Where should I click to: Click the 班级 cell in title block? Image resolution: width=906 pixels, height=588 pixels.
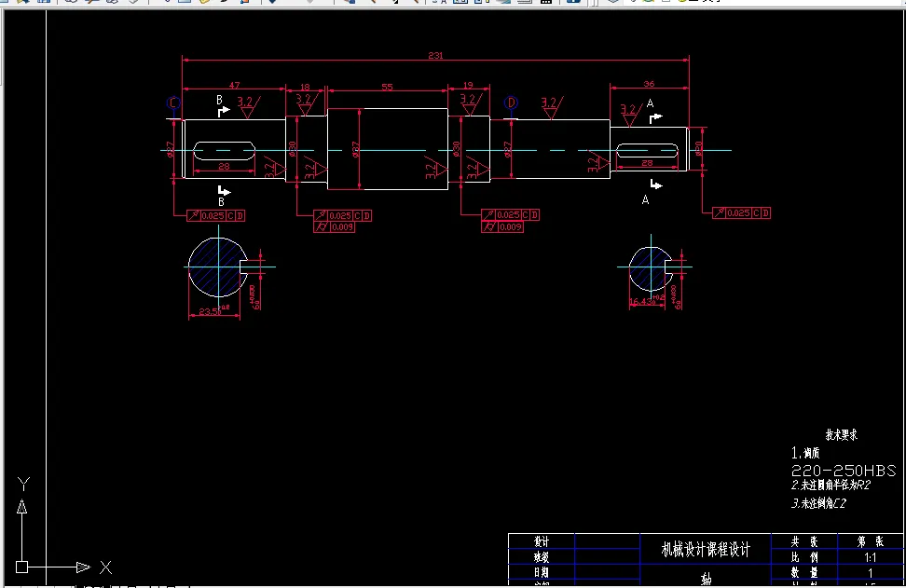[542, 557]
